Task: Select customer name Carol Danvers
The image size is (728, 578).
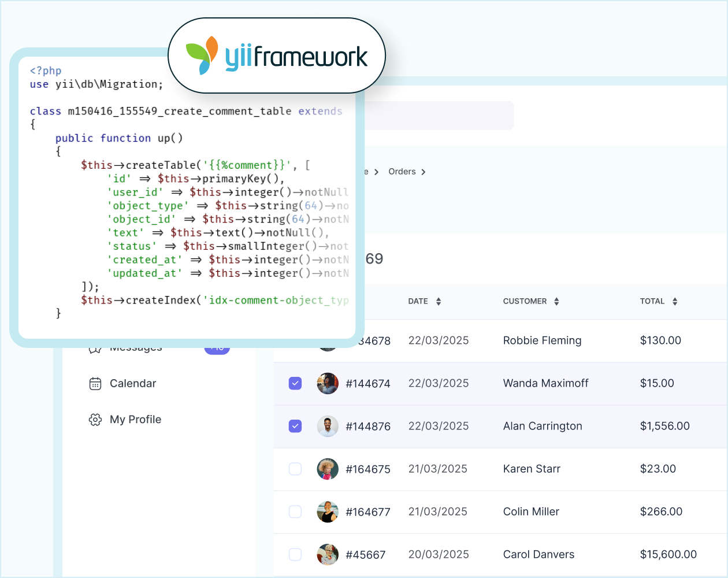Action: click(538, 554)
